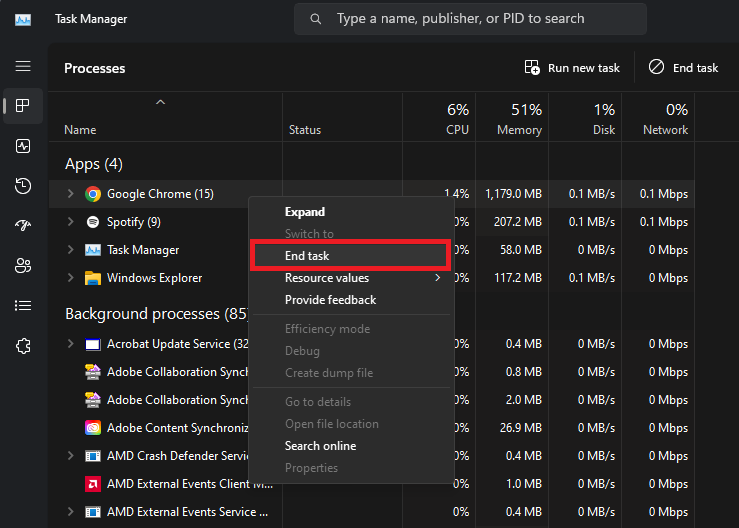739x528 pixels.
Task: Open the Resource values submenu arrow
Action: 438,278
